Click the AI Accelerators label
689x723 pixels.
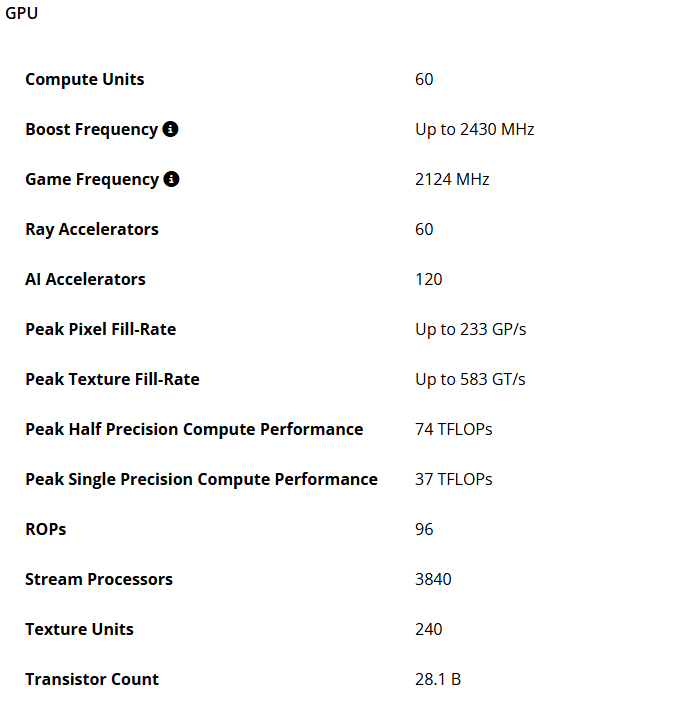pos(85,279)
